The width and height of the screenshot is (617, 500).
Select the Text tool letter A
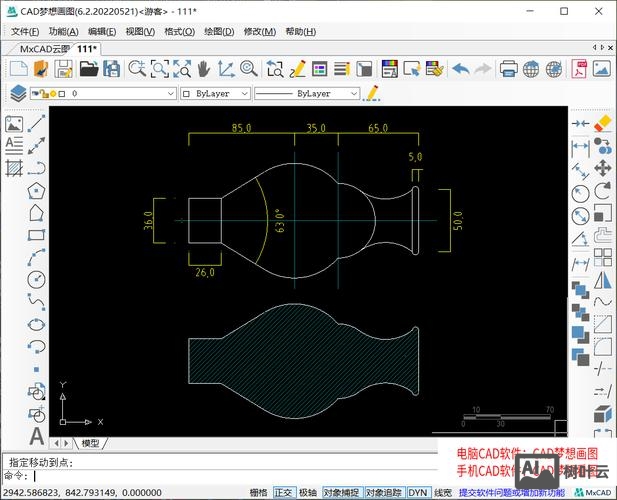click(x=37, y=436)
